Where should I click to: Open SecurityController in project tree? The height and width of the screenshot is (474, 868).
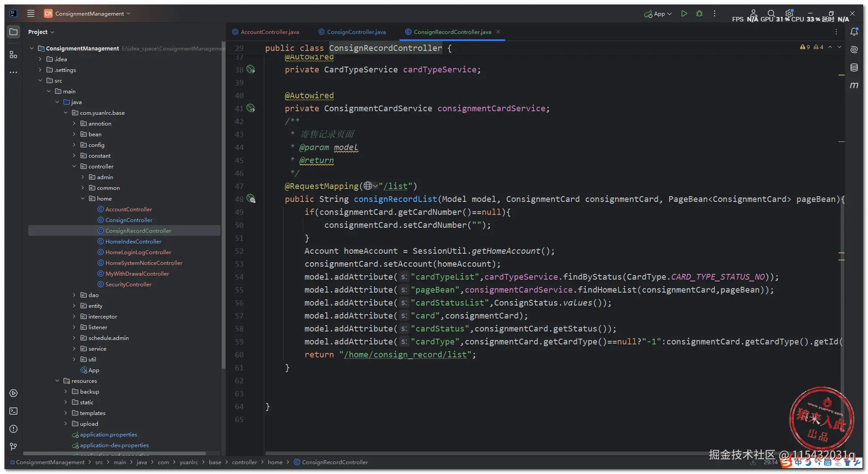128,284
